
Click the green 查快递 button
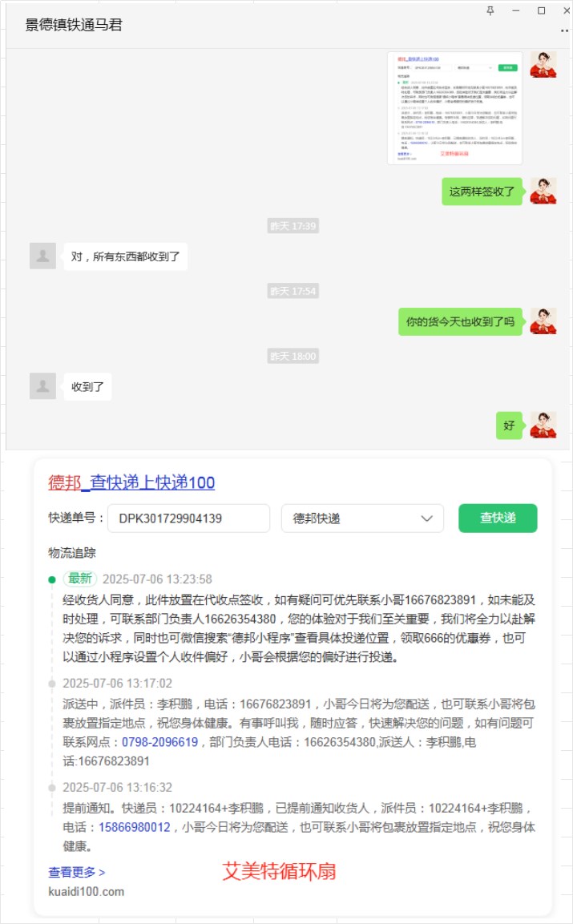pyautogui.click(x=498, y=518)
